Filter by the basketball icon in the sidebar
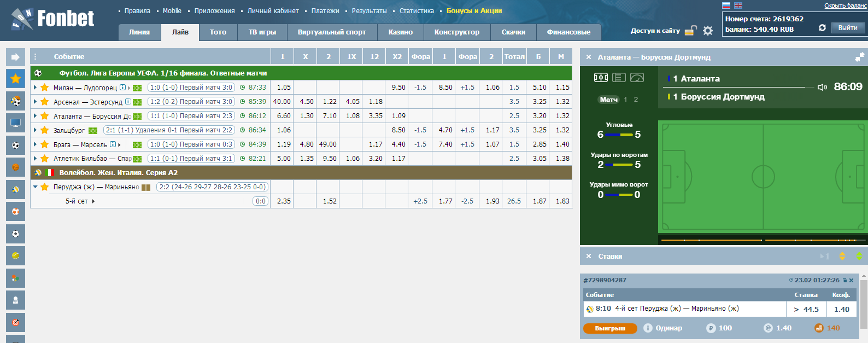Viewport: 868px width, 343px height. point(15,167)
